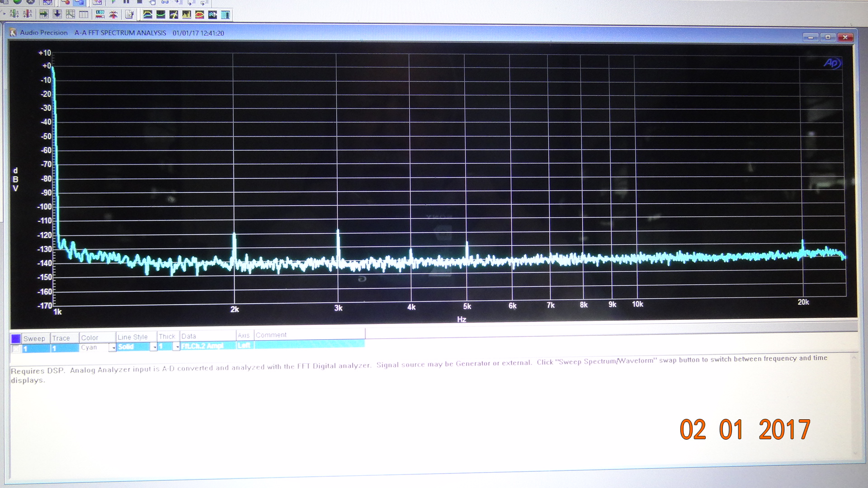The image size is (868, 488).
Task: Select the diagonal sweep graph icon
Action: pyautogui.click(x=174, y=14)
